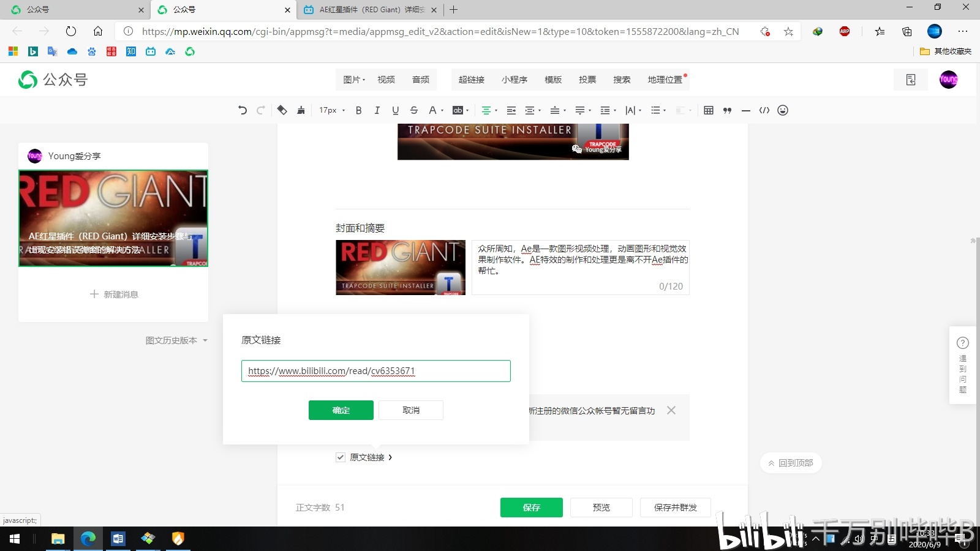This screenshot has width=980, height=551.
Task: Click the 原文链接 URL input field
Action: 376,371
